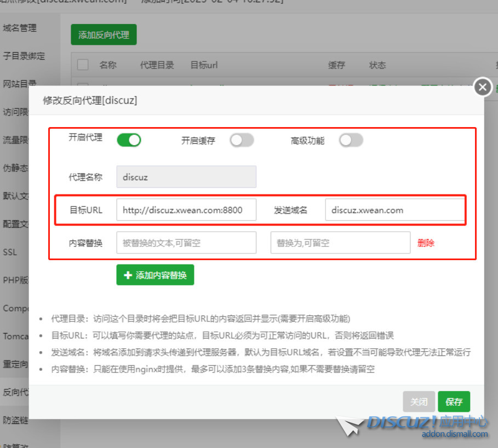Click the dialog title 修改反向代理[discuz]
The image size is (498, 448).
coord(90,100)
